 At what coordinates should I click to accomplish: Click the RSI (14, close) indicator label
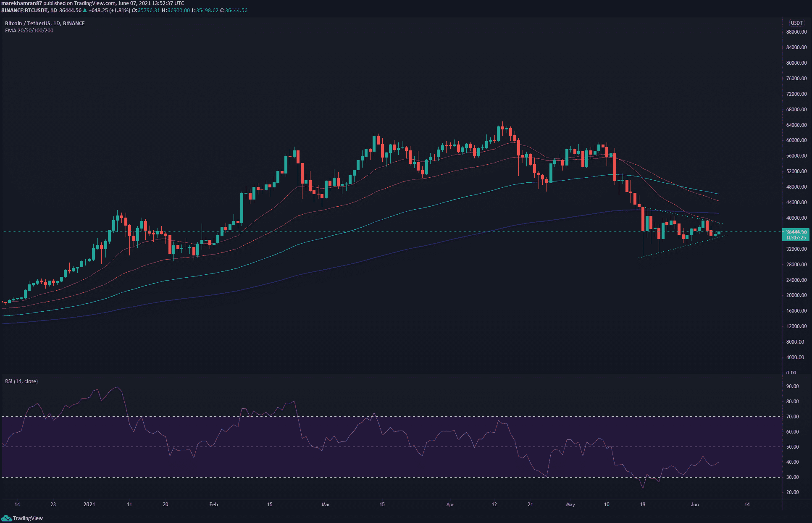[21, 381]
